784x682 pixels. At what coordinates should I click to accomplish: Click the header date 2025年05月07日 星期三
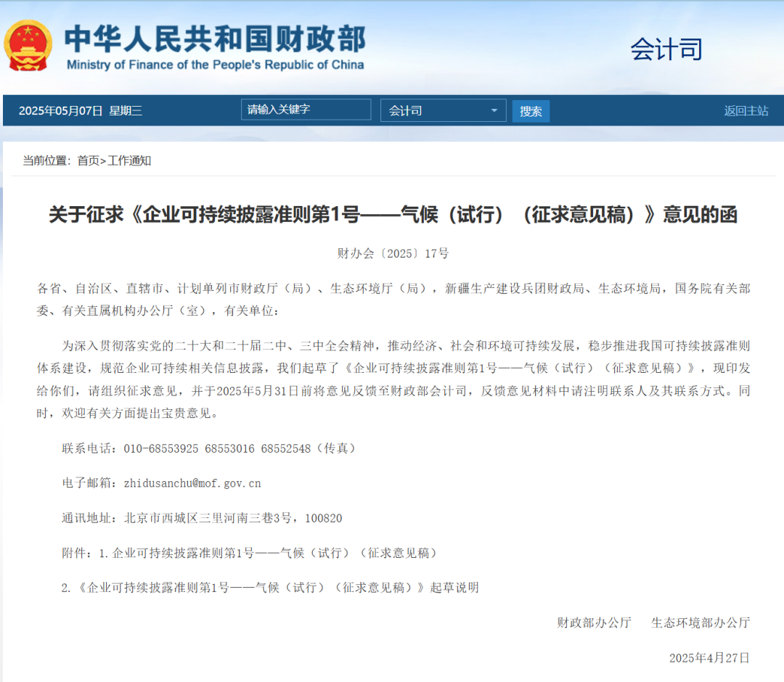(80, 110)
